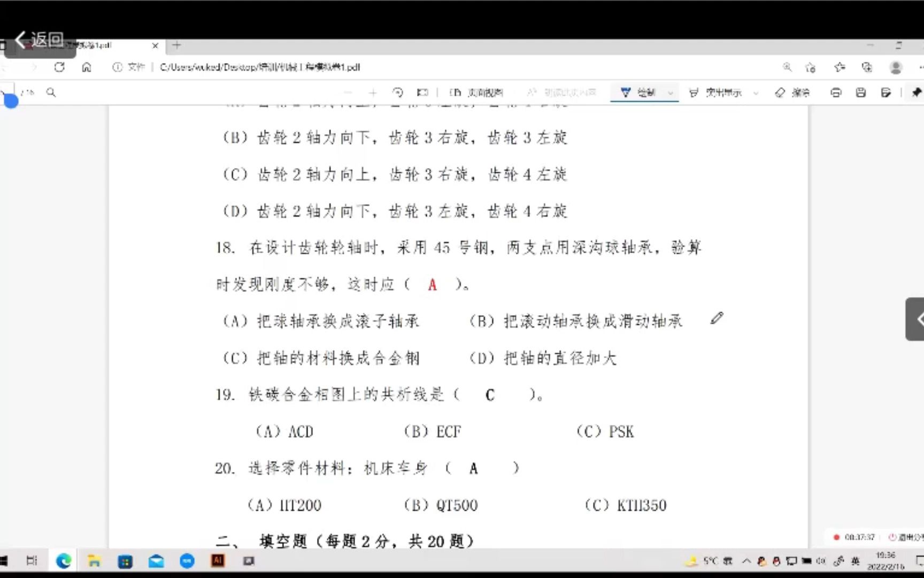This screenshot has height=578, width=924.
Task: Click the 英 input language indicator
Action: coord(856,561)
